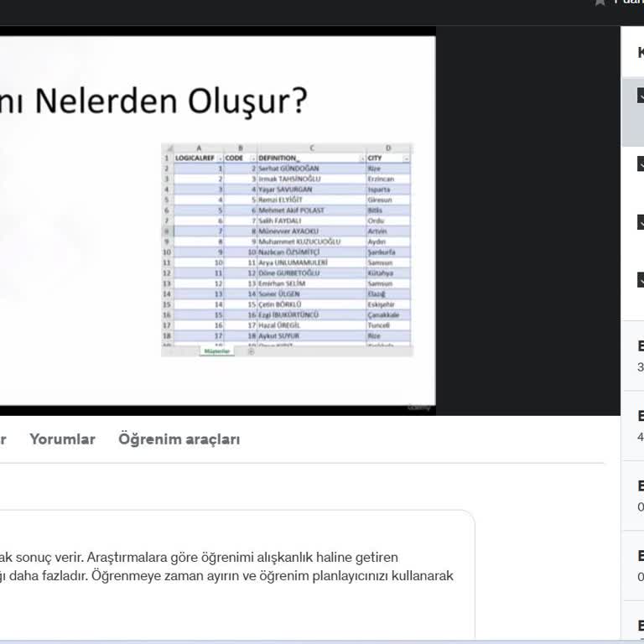Click the text 'öğrenim planlayıcınızı kullanarak'
The image size is (644, 644).
356,576
